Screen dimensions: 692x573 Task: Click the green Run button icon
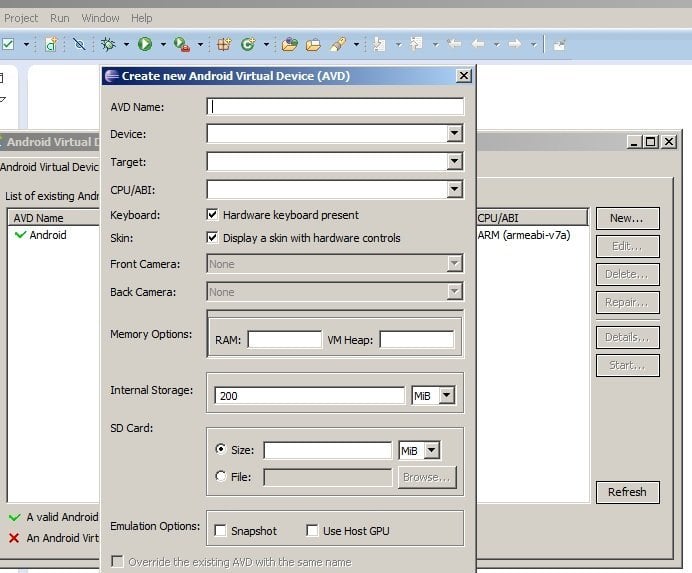click(x=145, y=44)
